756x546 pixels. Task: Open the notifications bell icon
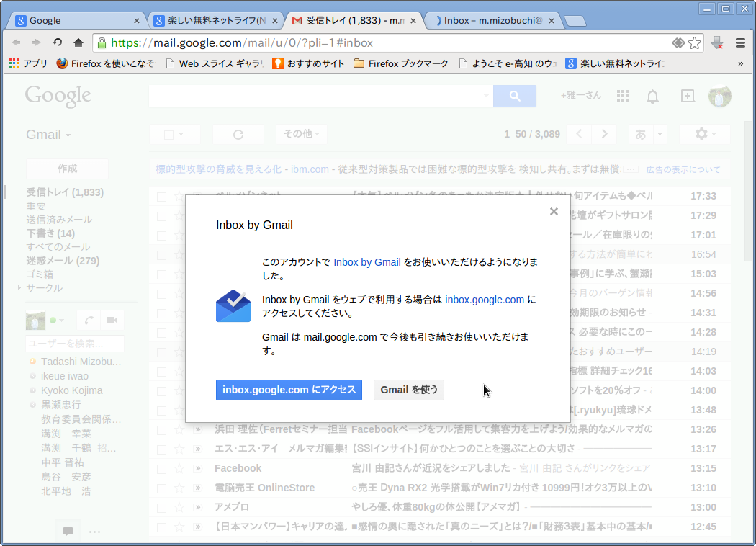652,97
